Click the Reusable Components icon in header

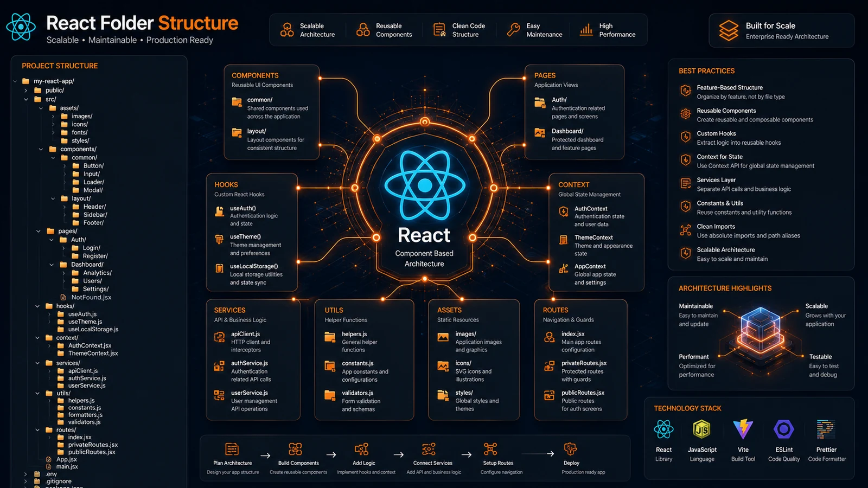(363, 30)
